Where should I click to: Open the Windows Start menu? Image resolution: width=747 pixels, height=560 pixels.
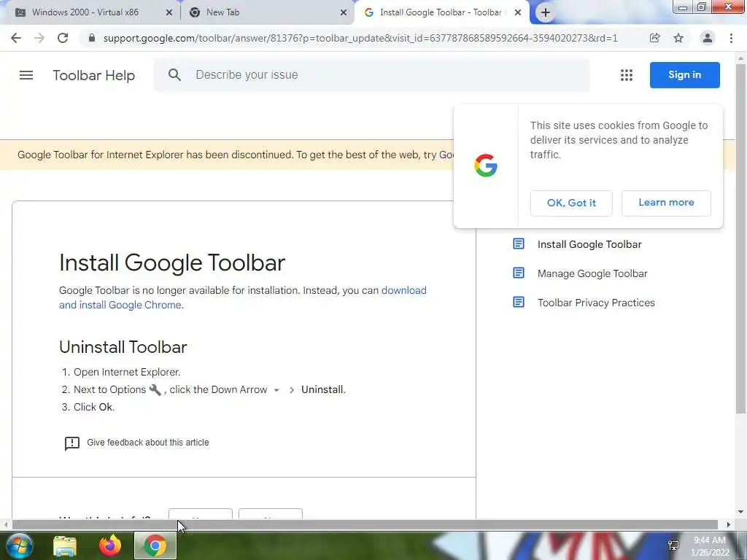tap(20, 545)
